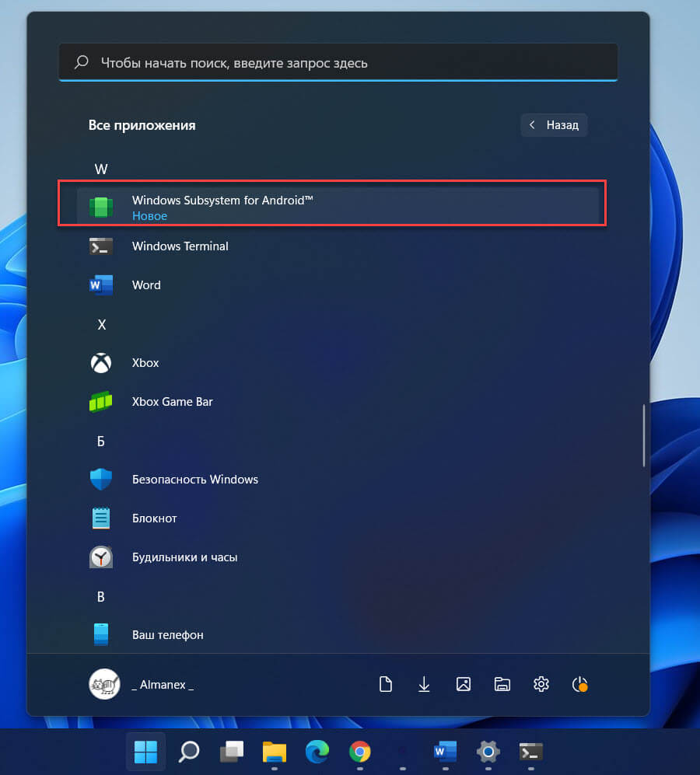Open File Explorer on the taskbar
The image size is (700, 775).
coord(275,752)
